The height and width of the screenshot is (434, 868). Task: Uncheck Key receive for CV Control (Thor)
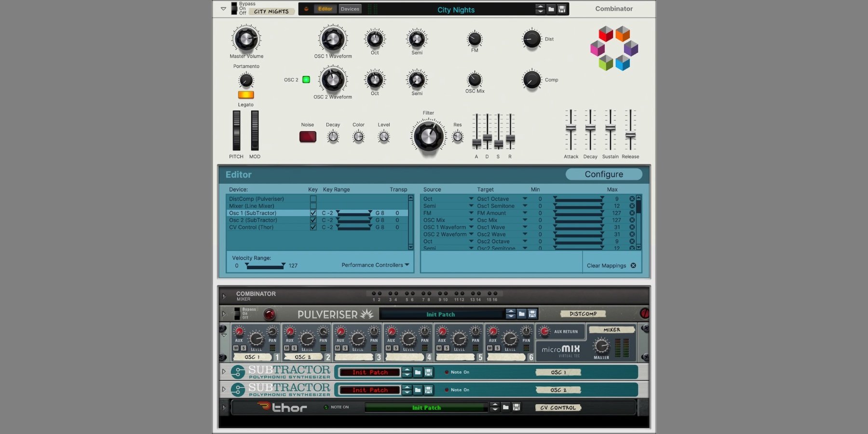click(313, 227)
